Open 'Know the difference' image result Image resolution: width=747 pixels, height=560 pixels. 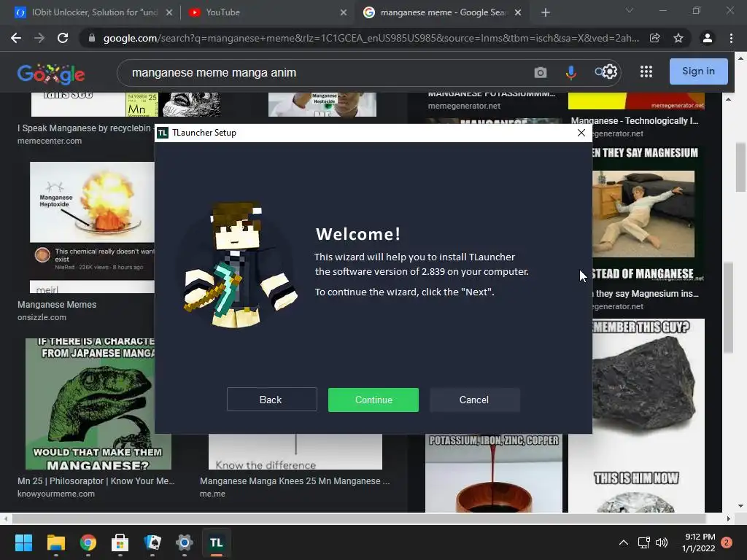[x=295, y=451]
